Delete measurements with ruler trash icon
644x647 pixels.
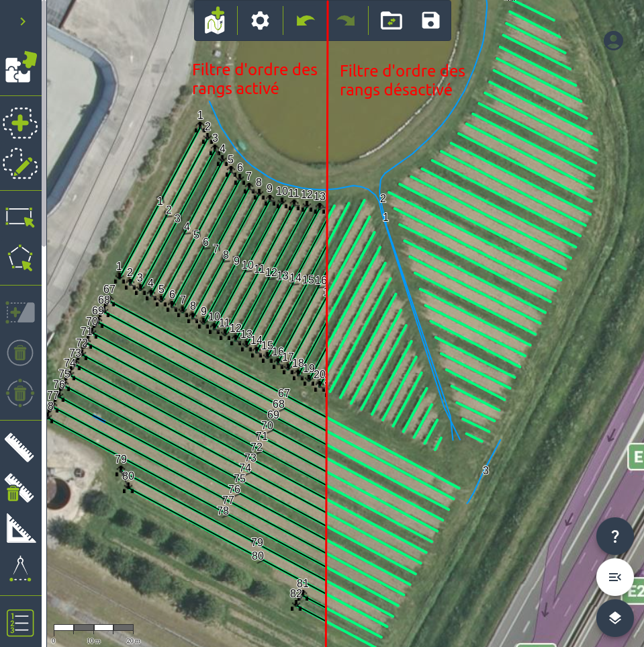(x=20, y=488)
